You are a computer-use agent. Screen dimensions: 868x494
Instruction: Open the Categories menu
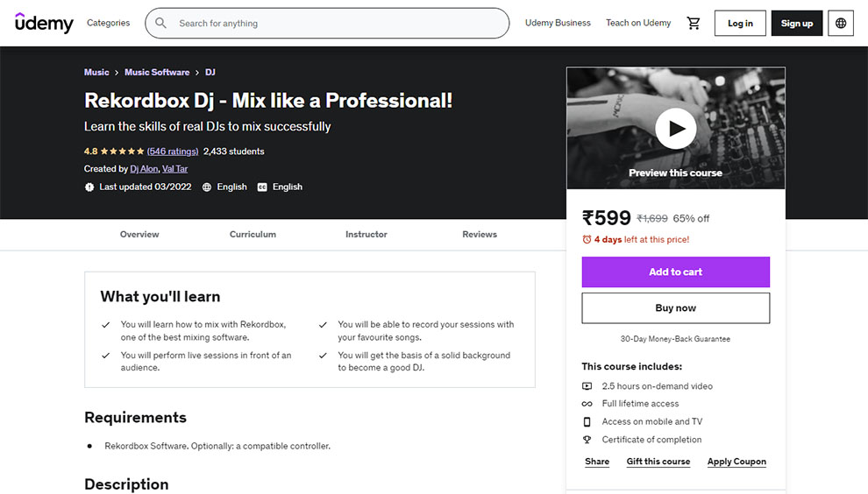coord(109,23)
